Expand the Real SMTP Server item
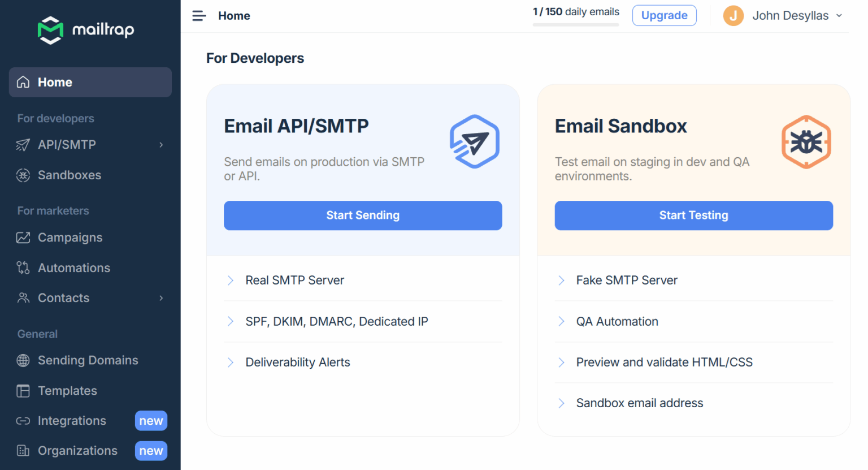This screenshot has height=470, width=868. coord(294,280)
